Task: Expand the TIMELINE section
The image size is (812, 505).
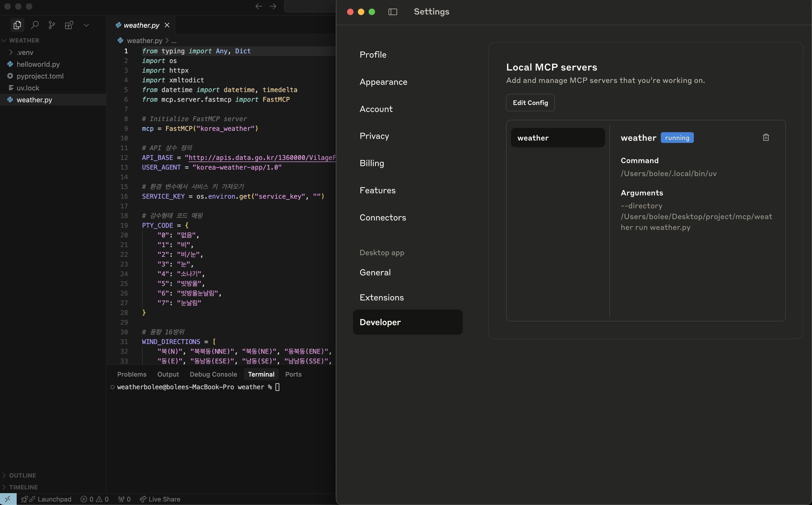Action: 23,487
